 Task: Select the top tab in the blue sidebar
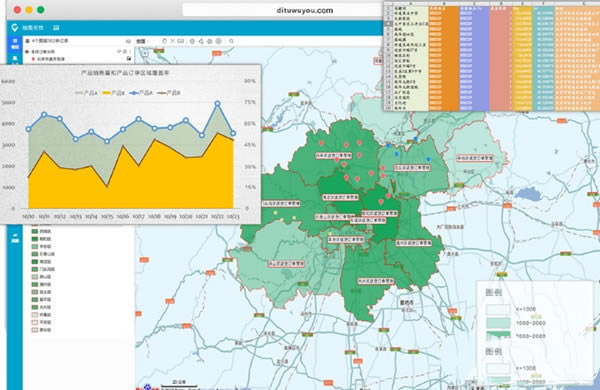click(15, 43)
